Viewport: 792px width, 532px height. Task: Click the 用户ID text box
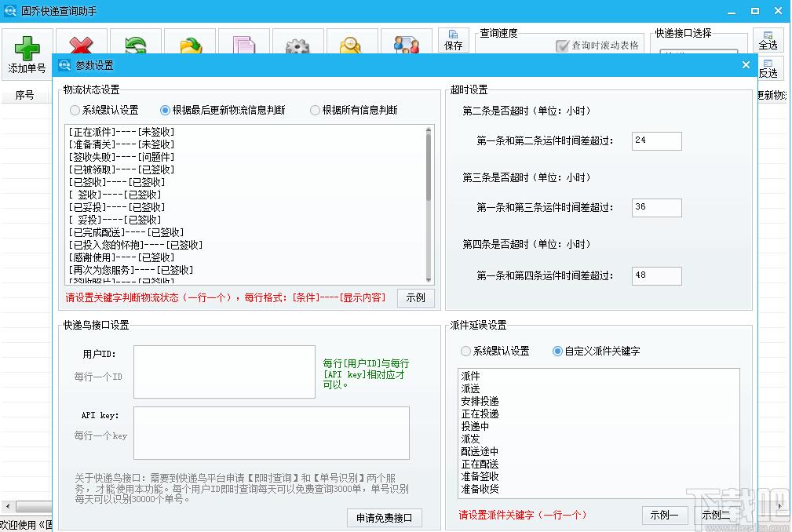pyautogui.click(x=224, y=371)
